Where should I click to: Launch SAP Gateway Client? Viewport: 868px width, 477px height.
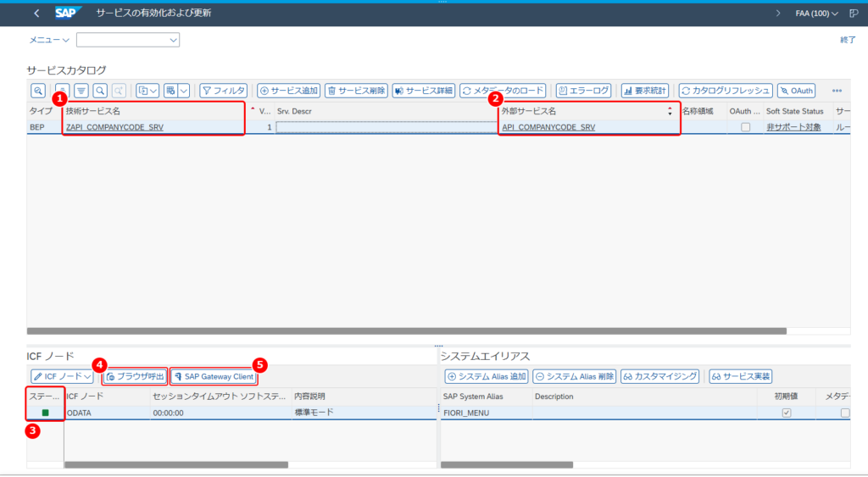(214, 377)
